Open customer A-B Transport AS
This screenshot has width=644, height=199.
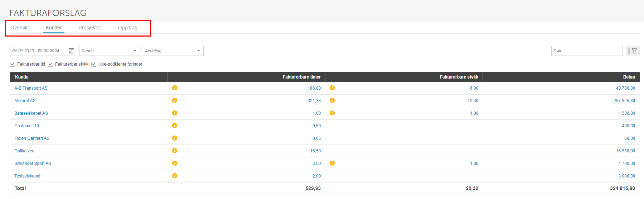[x=31, y=88]
